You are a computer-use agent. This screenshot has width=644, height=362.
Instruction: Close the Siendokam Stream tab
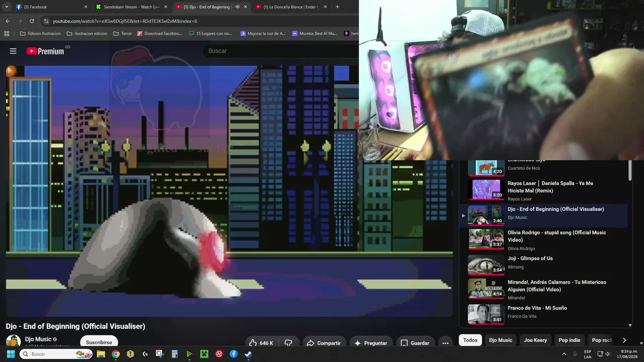[x=166, y=7]
